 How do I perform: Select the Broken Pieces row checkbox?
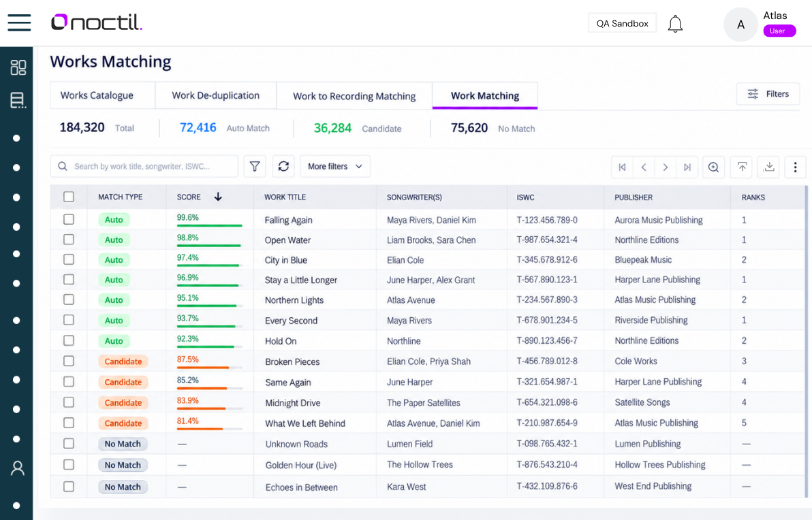pyautogui.click(x=69, y=361)
